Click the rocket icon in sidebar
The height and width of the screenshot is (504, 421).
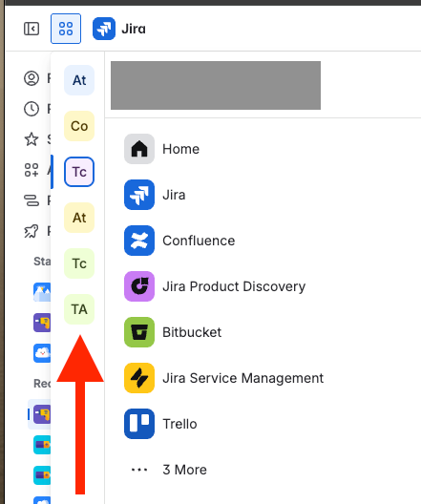(32, 231)
